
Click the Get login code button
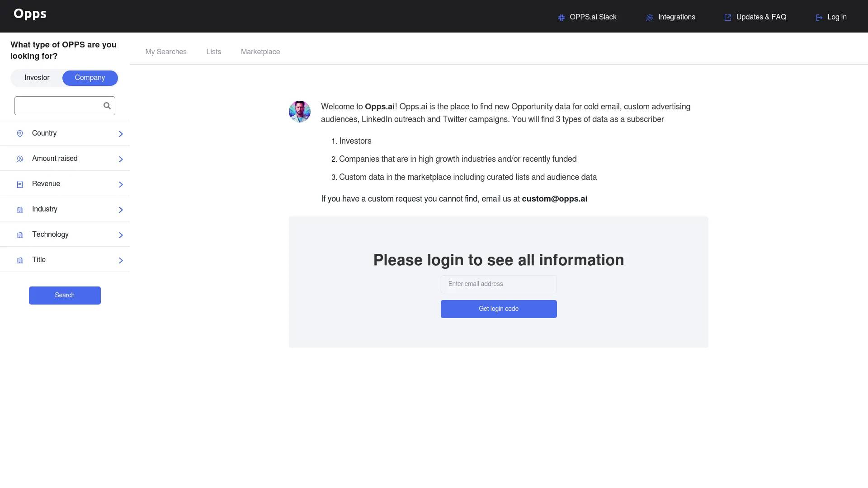[499, 309]
